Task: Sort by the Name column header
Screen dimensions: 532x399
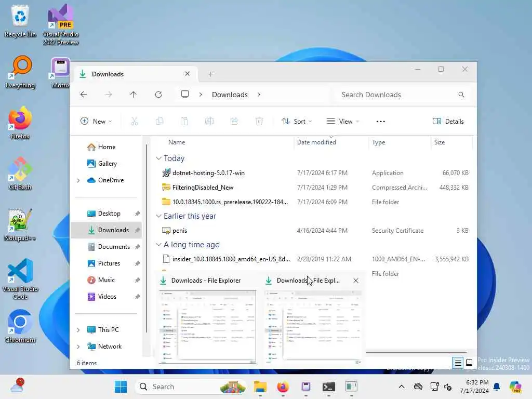Action: point(177,142)
